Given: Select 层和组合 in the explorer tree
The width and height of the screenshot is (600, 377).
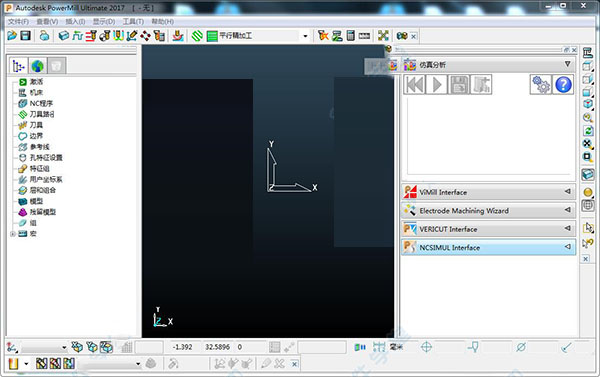Looking at the screenshot, I should click(42, 190).
